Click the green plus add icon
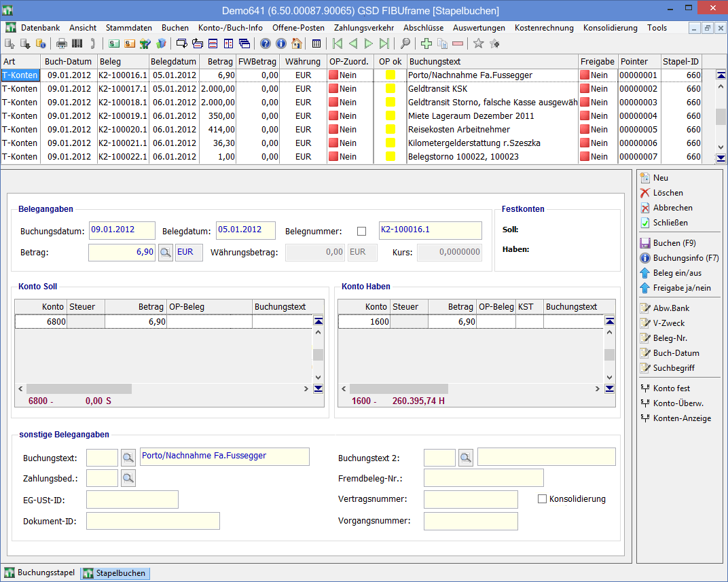 pos(426,44)
